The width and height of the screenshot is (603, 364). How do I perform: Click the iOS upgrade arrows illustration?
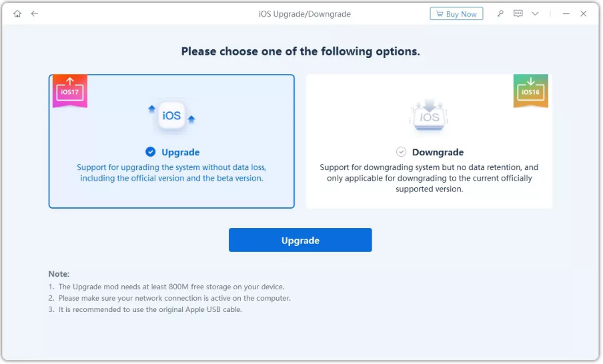pos(171,115)
